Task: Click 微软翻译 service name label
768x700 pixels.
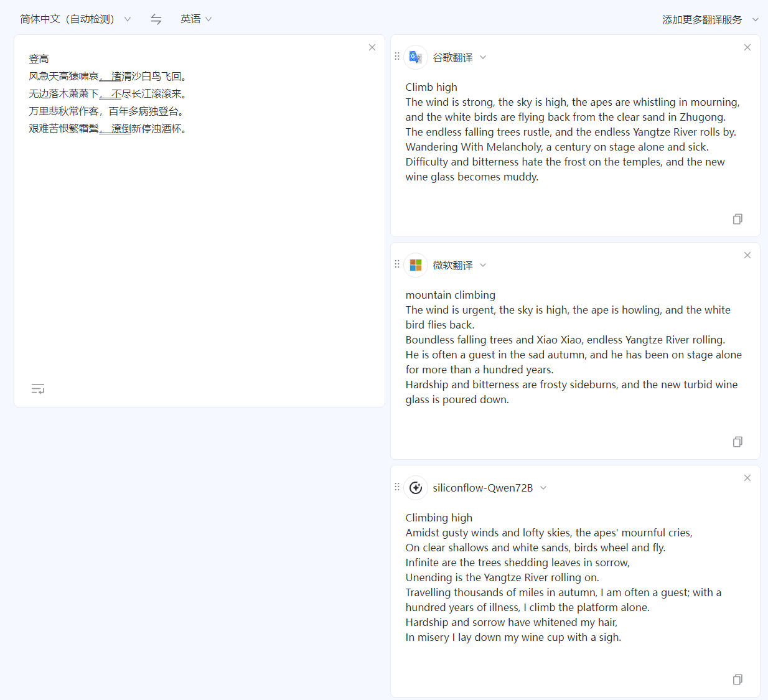Action: (452, 265)
